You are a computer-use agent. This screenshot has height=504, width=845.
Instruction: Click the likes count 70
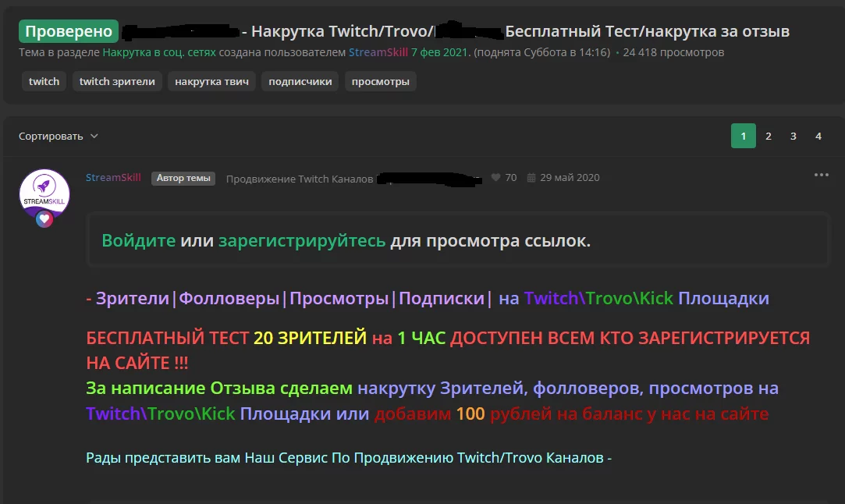tap(511, 177)
